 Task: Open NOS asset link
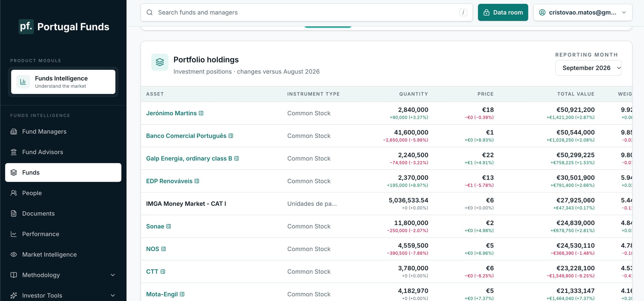point(153,249)
